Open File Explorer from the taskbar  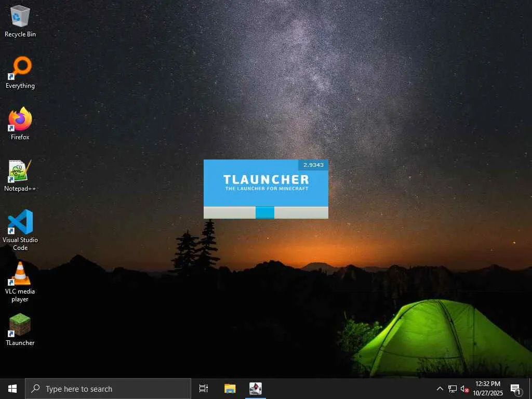pyautogui.click(x=230, y=389)
